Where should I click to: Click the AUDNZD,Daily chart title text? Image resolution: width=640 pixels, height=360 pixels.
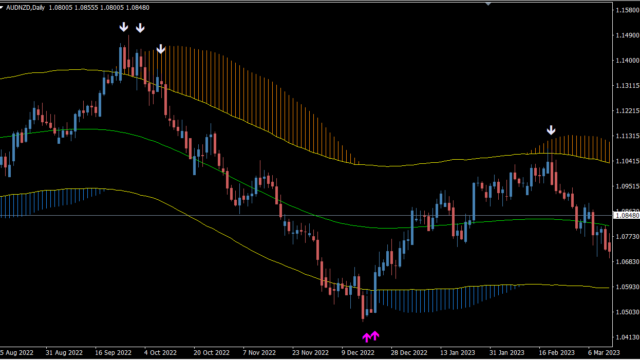[25, 8]
